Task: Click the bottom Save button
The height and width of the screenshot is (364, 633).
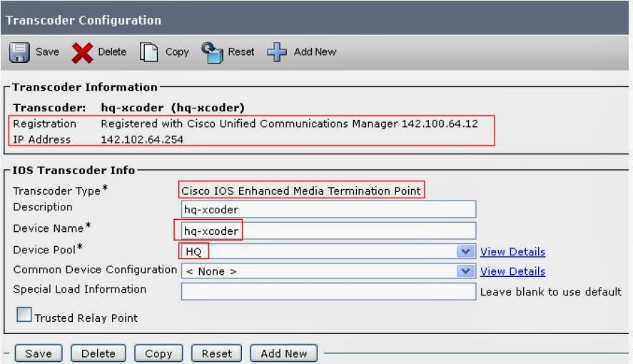Action: [39, 353]
